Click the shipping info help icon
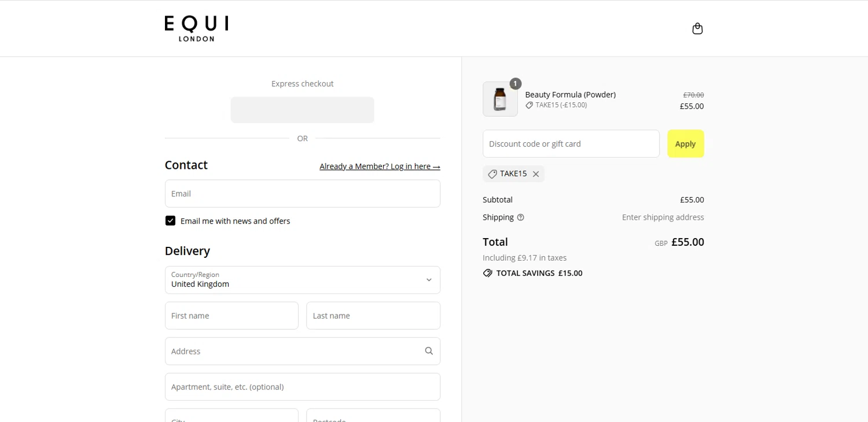Viewport: 868px width, 422px height. coord(520,217)
